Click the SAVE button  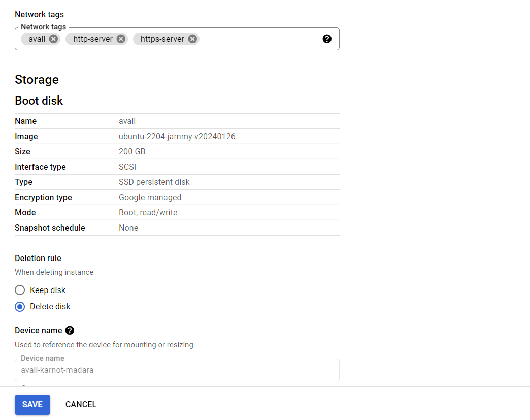pos(32,404)
